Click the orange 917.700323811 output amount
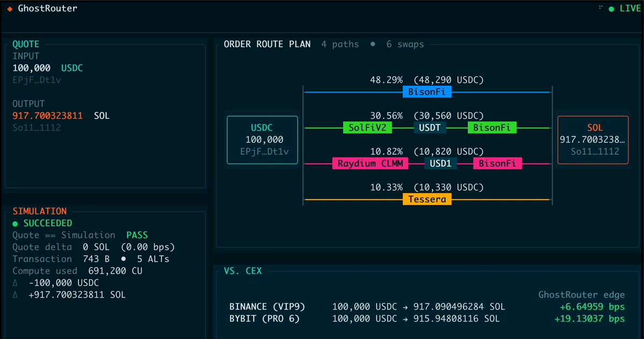This screenshot has height=339, width=644. click(48, 116)
